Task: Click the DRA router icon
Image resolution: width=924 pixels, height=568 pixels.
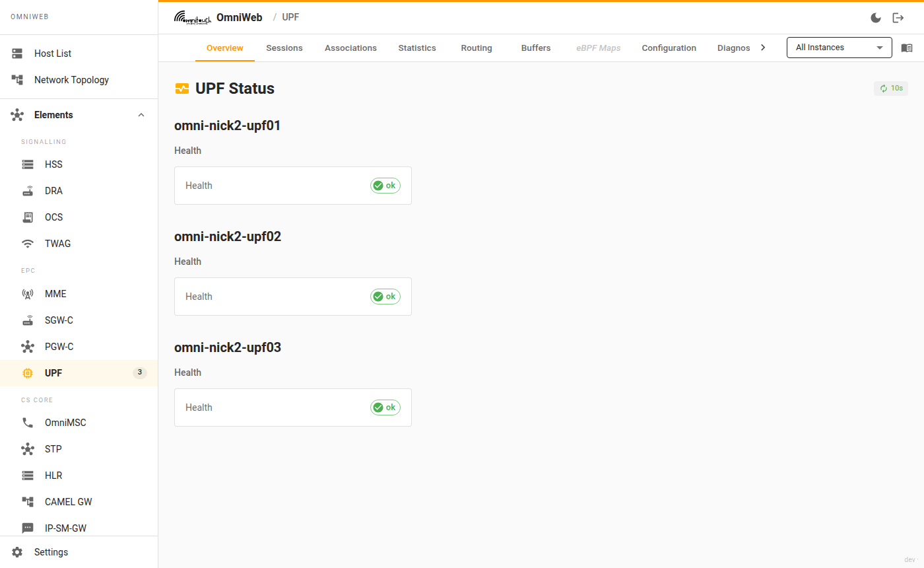Action: tap(28, 191)
